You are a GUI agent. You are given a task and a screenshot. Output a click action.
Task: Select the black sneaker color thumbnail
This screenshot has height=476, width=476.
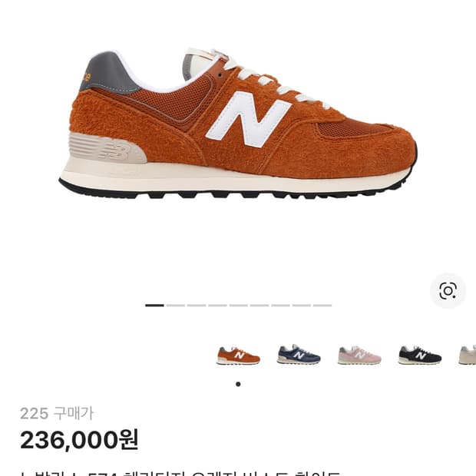coord(419,355)
